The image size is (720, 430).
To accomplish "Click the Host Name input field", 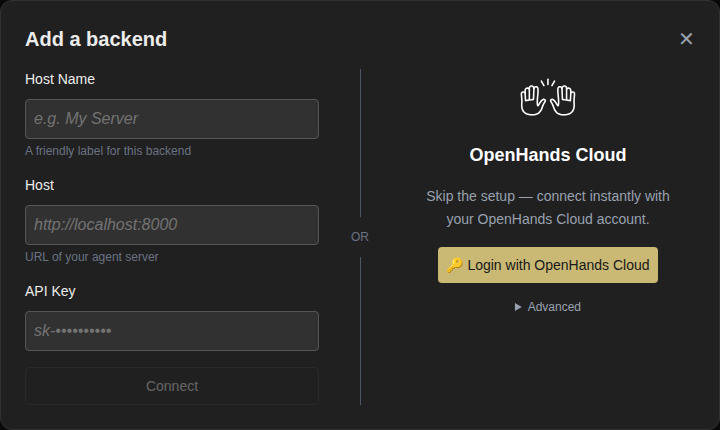I will click(172, 119).
